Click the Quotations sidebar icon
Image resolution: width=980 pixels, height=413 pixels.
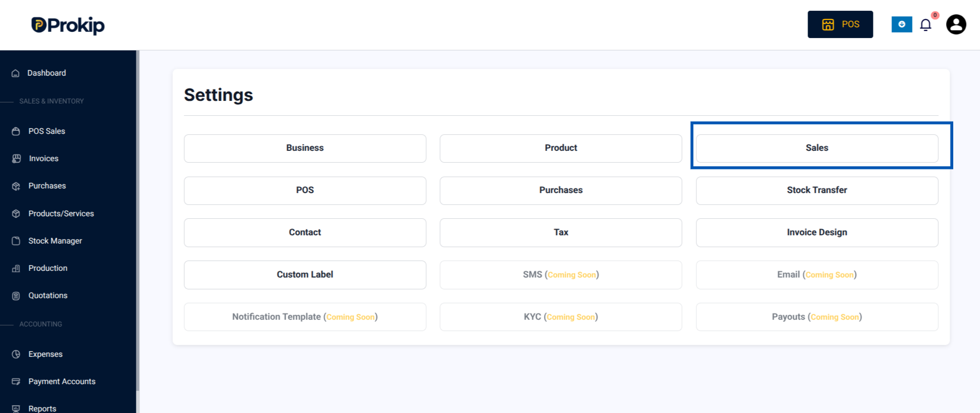click(16, 296)
